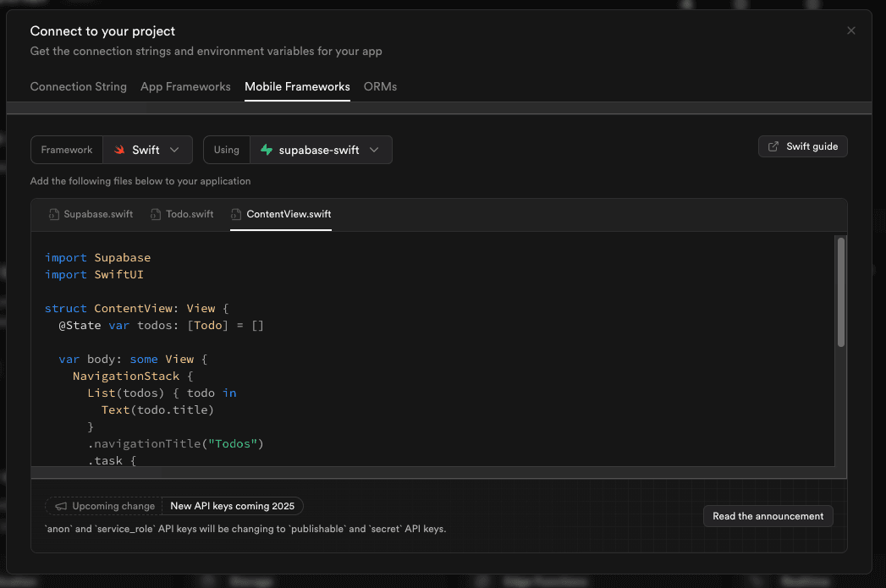
Task: Click the green Supabase bolt icon
Action: 267,150
